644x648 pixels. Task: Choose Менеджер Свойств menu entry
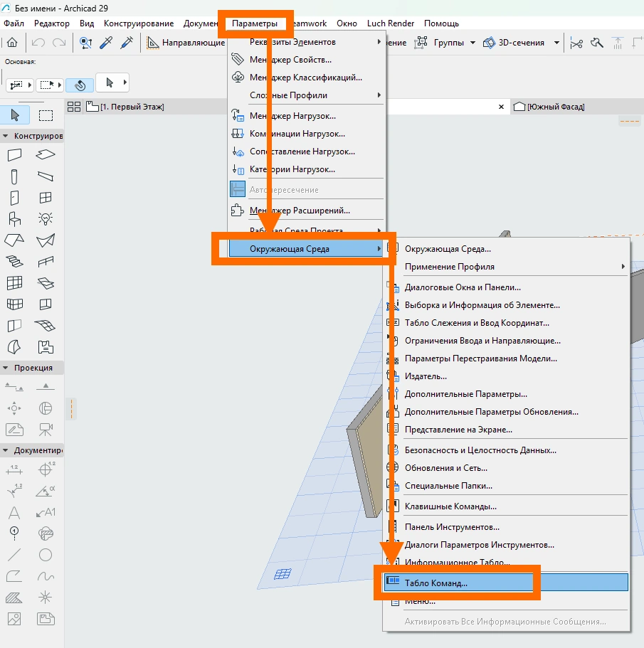306,60
